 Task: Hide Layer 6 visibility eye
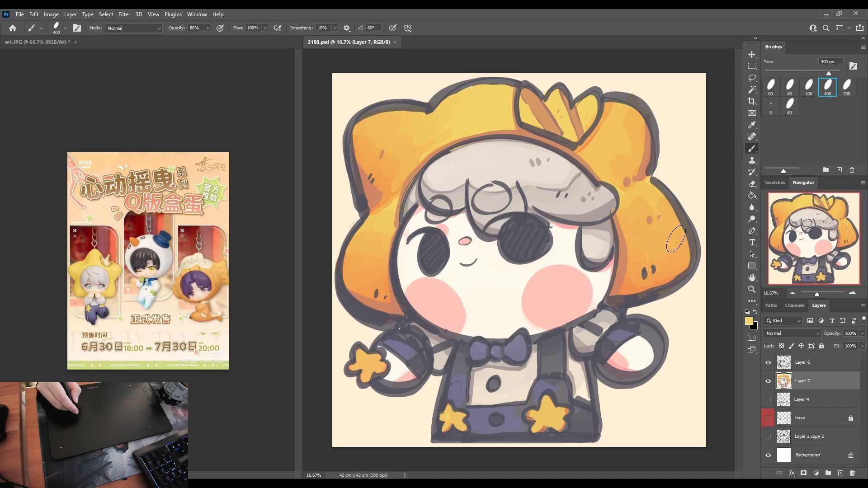click(x=768, y=362)
